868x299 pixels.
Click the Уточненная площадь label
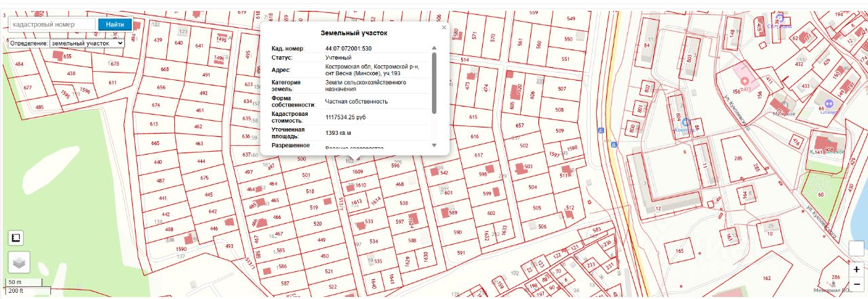pos(288,132)
